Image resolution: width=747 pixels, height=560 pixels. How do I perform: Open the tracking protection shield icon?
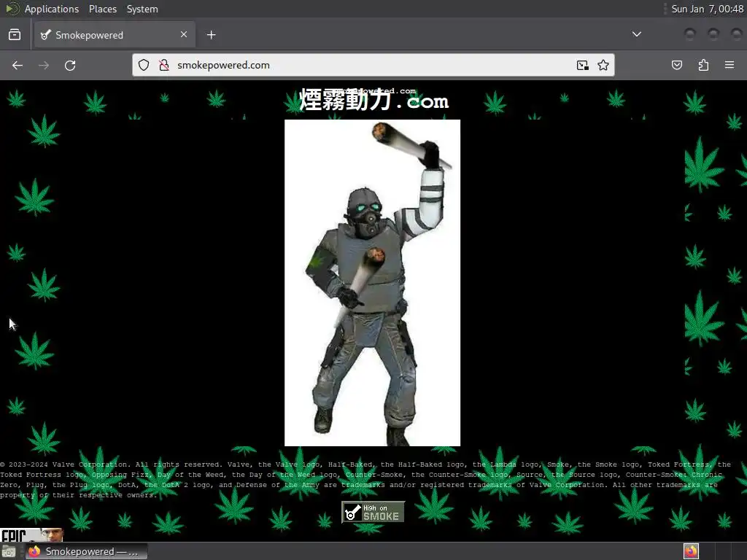[x=144, y=65]
